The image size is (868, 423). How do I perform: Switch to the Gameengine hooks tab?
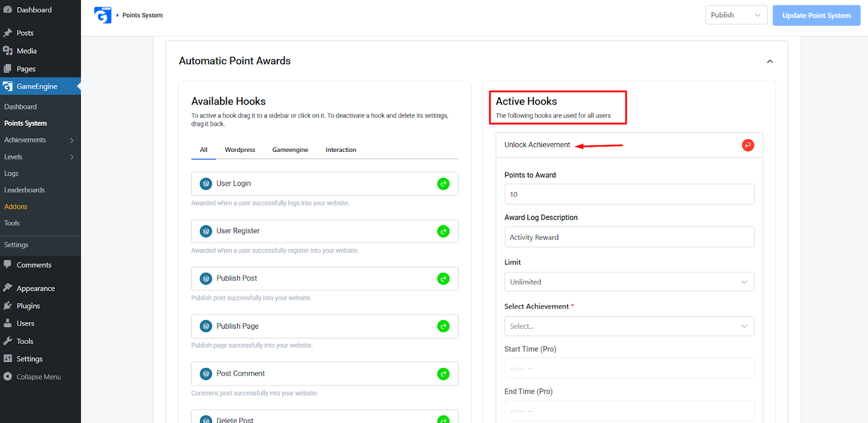(290, 150)
